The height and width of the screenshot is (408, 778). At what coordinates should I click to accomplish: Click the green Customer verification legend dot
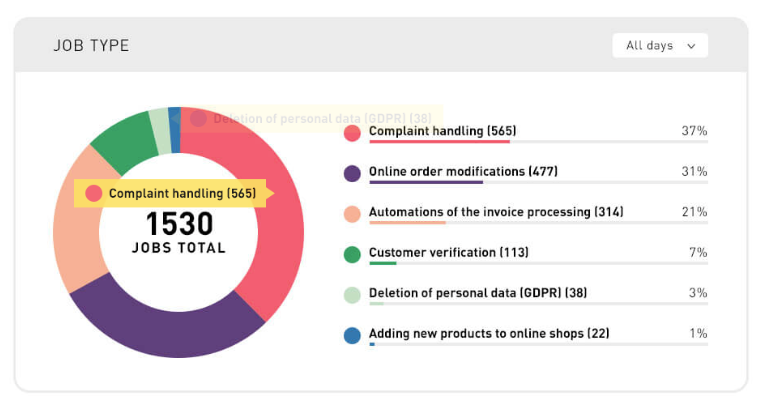click(x=352, y=254)
